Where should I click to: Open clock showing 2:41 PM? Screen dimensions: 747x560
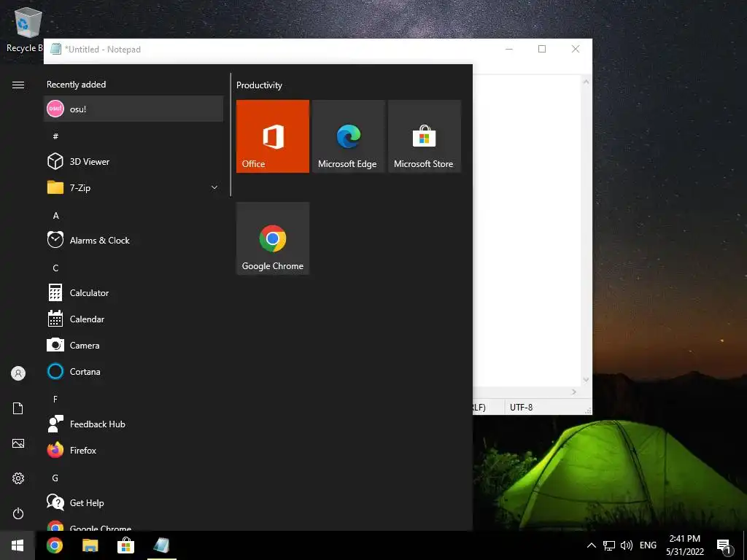tap(685, 545)
